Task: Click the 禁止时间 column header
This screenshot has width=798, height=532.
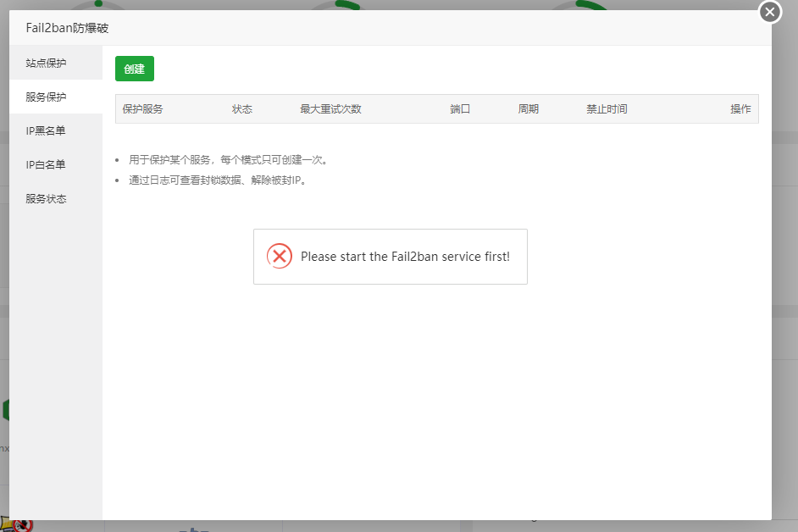Action: pos(607,109)
